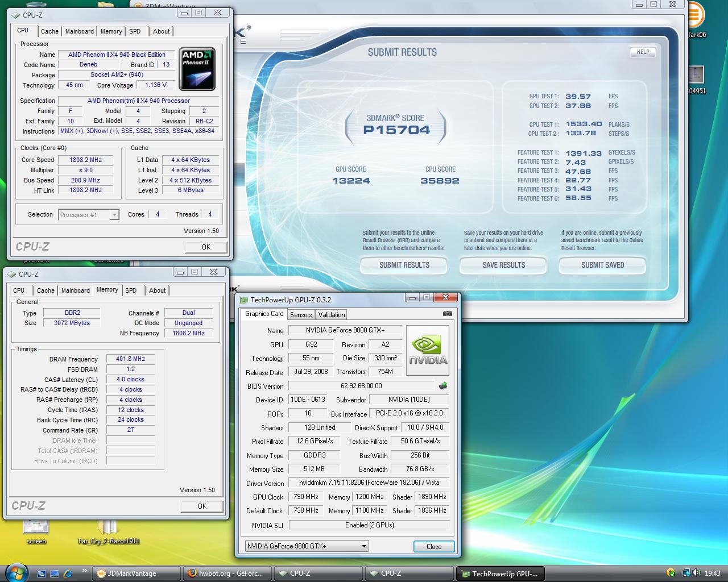Expand the quick launch overflow chevron
The image size is (728, 582).
[x=85, y=571]
